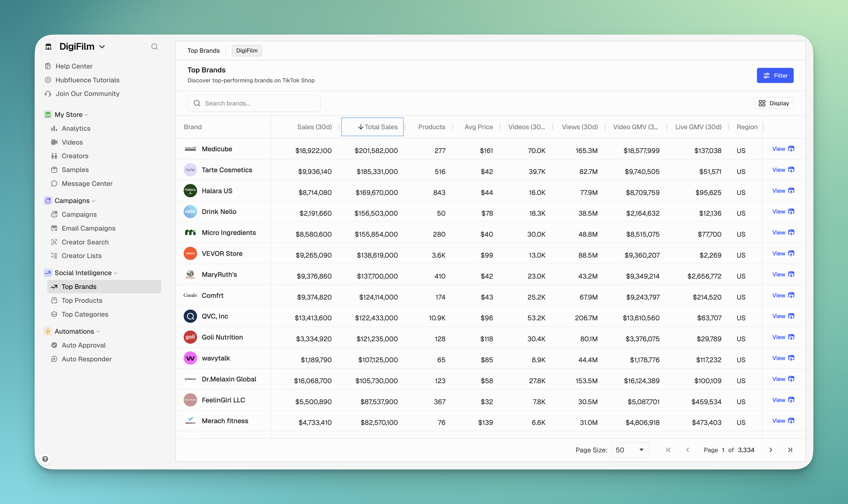Click the Top Categories layers icon

[x=54, y=314]
